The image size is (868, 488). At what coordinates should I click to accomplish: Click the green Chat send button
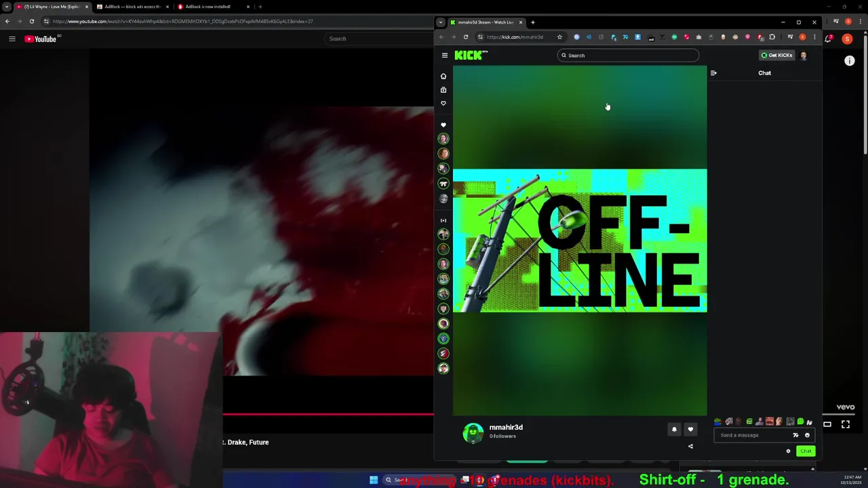tap(806, 451)
